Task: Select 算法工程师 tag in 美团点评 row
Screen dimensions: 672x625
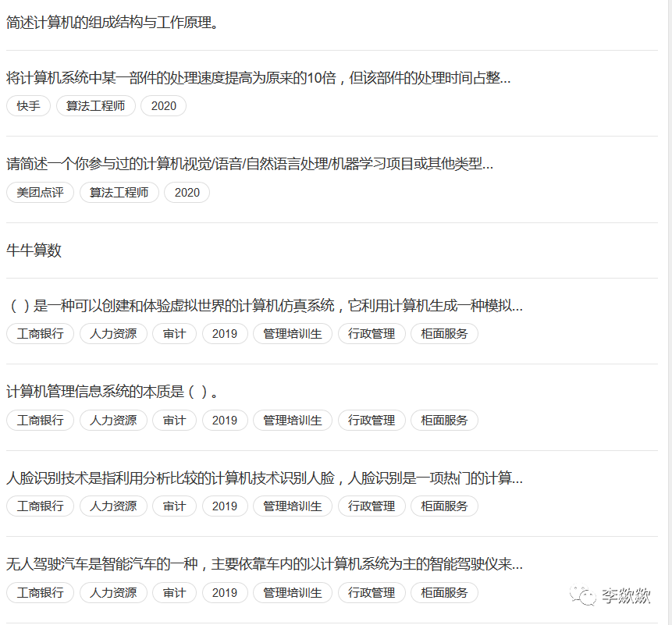Action: 119,193
